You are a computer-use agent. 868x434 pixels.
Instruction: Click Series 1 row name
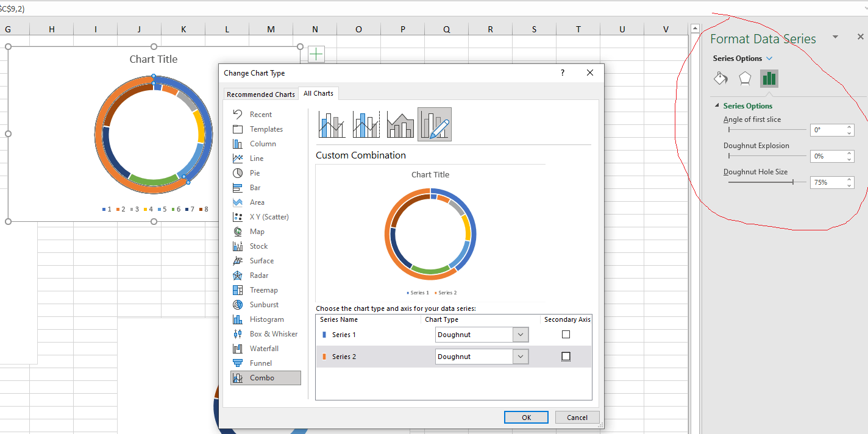344,335
